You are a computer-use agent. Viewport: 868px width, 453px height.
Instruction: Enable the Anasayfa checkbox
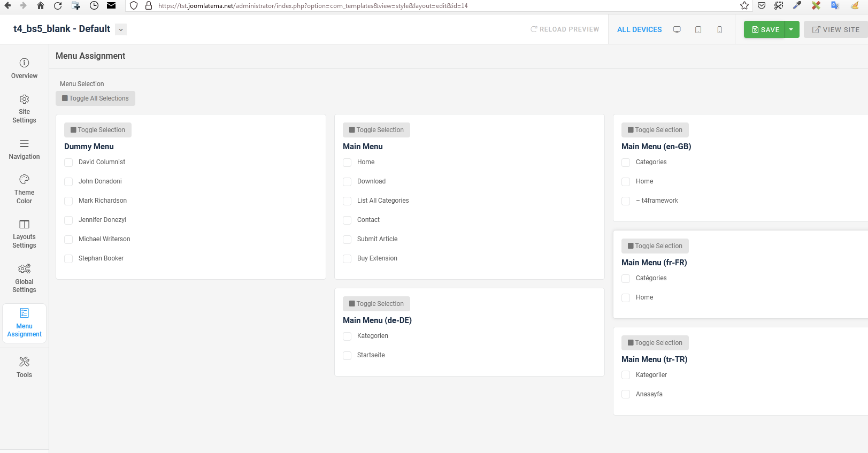pos(626,395)
